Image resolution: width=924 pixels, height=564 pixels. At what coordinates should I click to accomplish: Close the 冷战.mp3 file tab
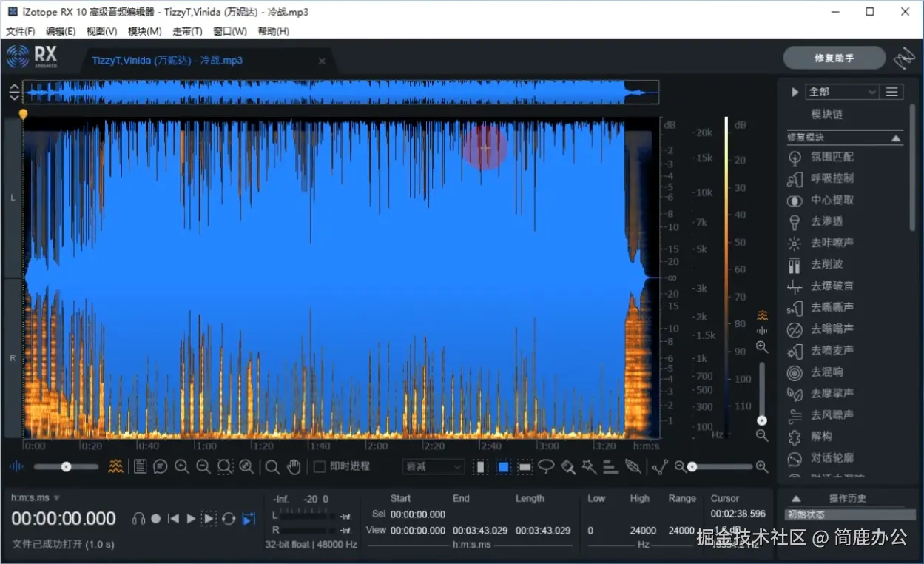coord(322,61)
